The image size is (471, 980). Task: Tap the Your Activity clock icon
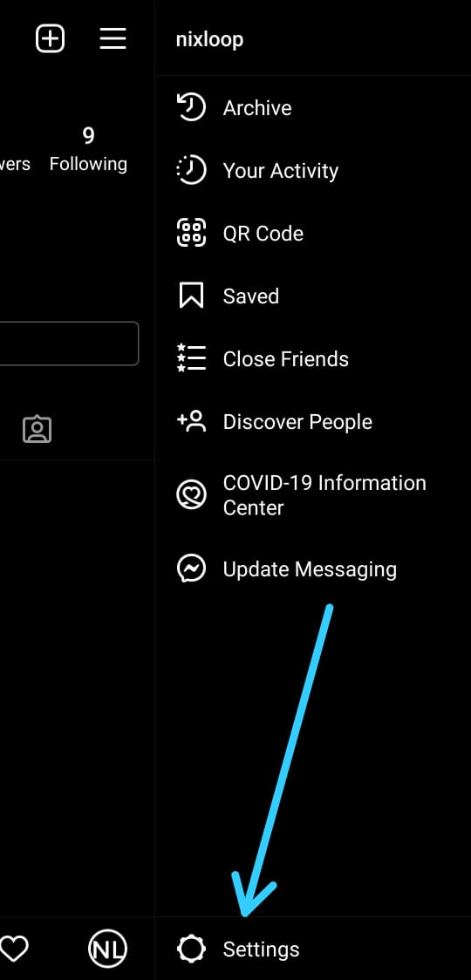click(x=191, y=170)
